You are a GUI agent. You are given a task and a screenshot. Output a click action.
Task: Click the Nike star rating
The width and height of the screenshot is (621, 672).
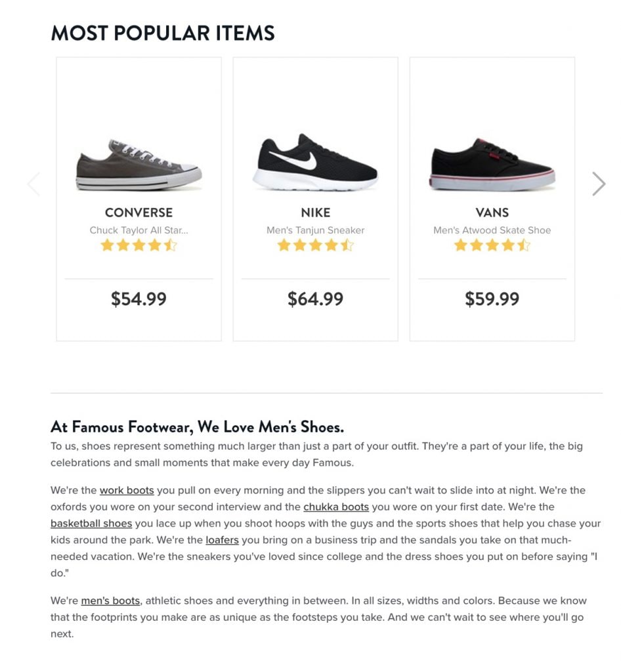(x=315, y=246)
